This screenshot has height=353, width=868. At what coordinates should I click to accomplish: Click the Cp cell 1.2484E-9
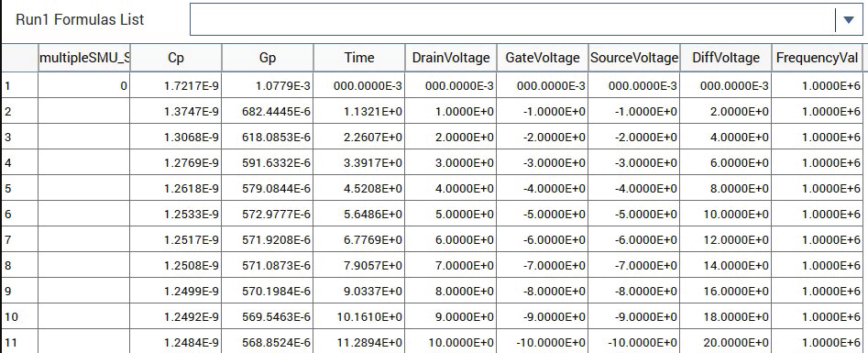coord(176,341)
